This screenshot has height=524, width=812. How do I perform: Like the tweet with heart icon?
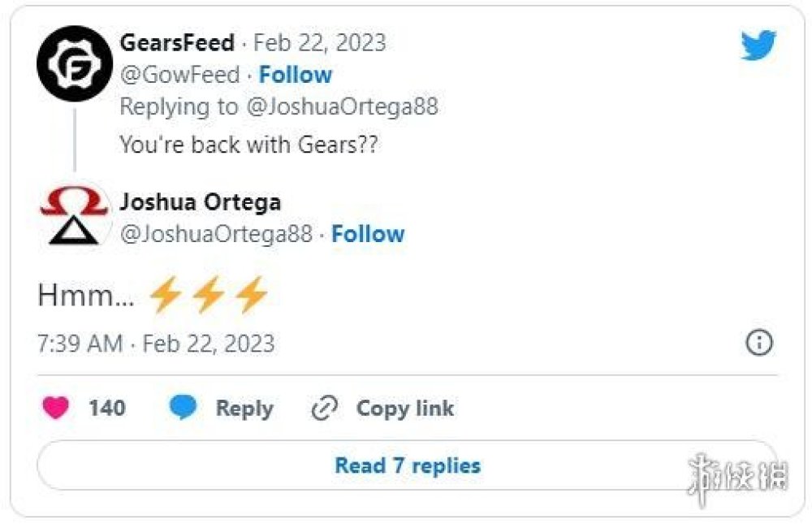(x=55, y=408)
